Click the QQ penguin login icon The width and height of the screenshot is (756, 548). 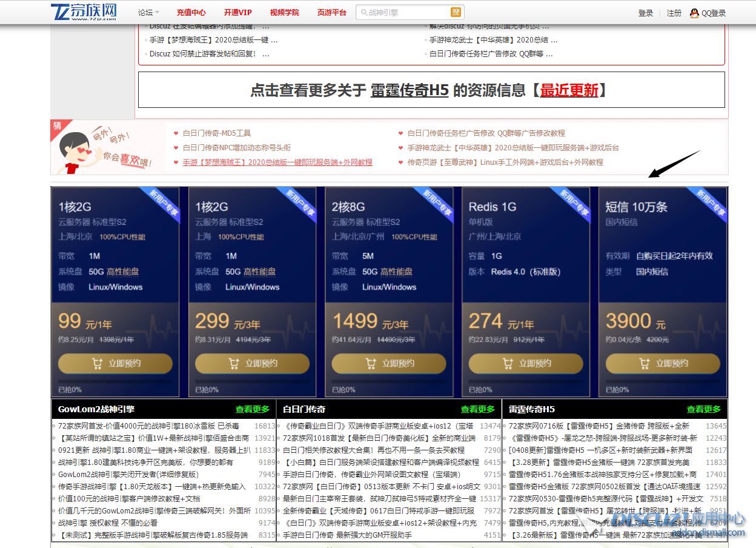pos(694,13)
